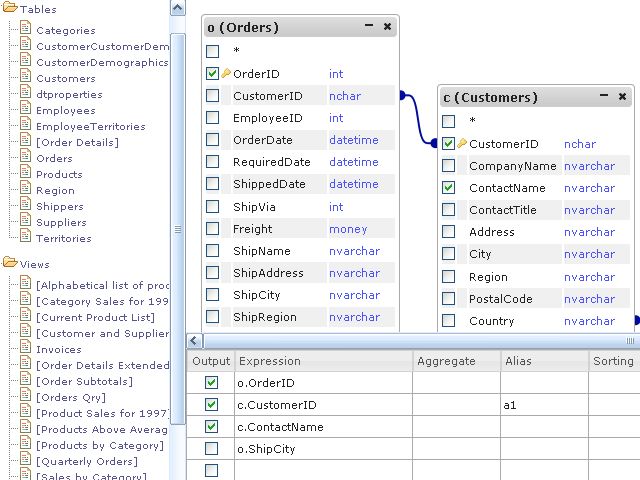Click the table icon beside Categories

click(x=26, y=30)
